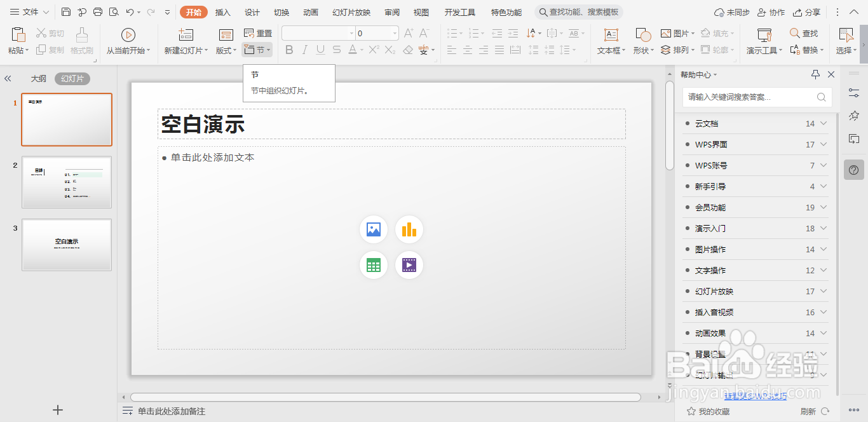Start slideshow with 从当前开始 play icon
868x422 pixels.
[128, 35]
